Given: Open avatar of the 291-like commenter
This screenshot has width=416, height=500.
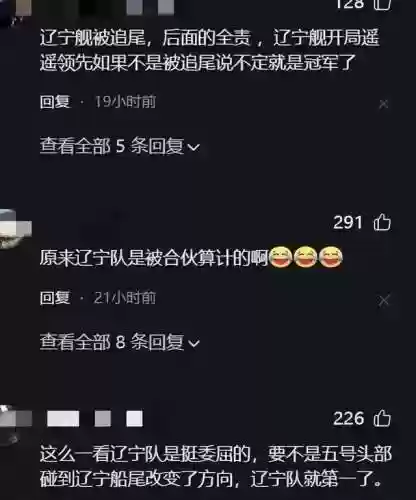Looking at the screenshot, I should point(15,228).
